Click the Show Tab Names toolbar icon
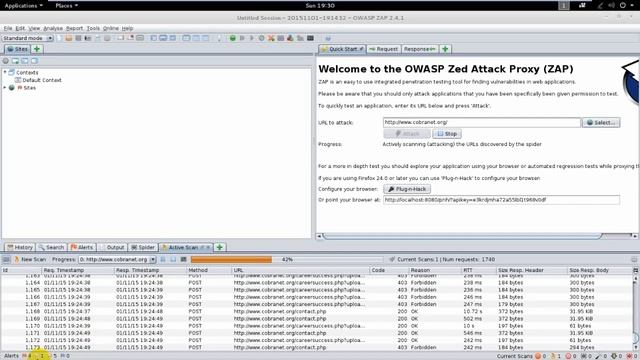The height and width of the screenshot is (360, 640). pyautogui.click(x=140, y=38)
